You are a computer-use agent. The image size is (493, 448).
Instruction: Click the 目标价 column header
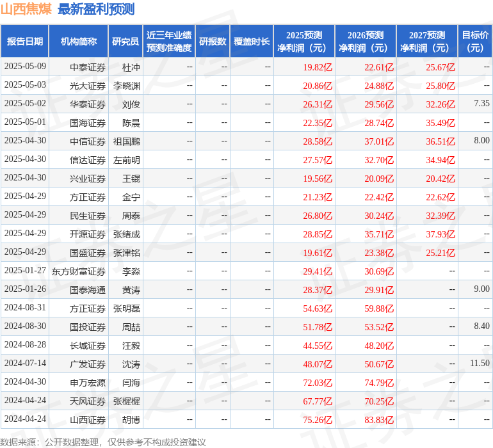coord(475,42)
